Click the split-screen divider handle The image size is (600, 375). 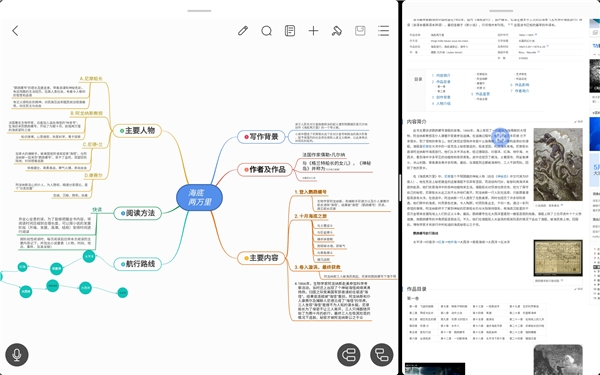399,188
